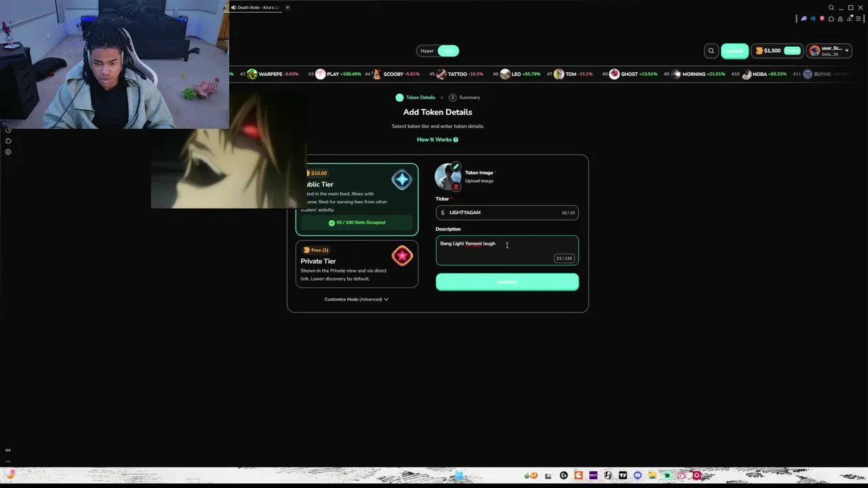Focus the Description text area
Viewport: 868px width, 488px height.
507,250
